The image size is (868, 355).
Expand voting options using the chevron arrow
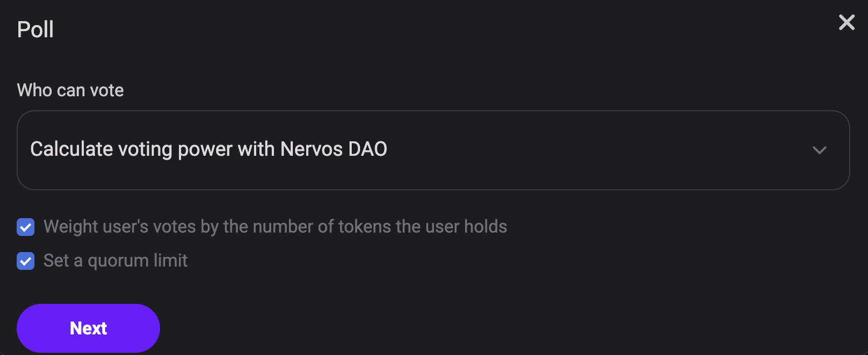click(x=819, y=150)
